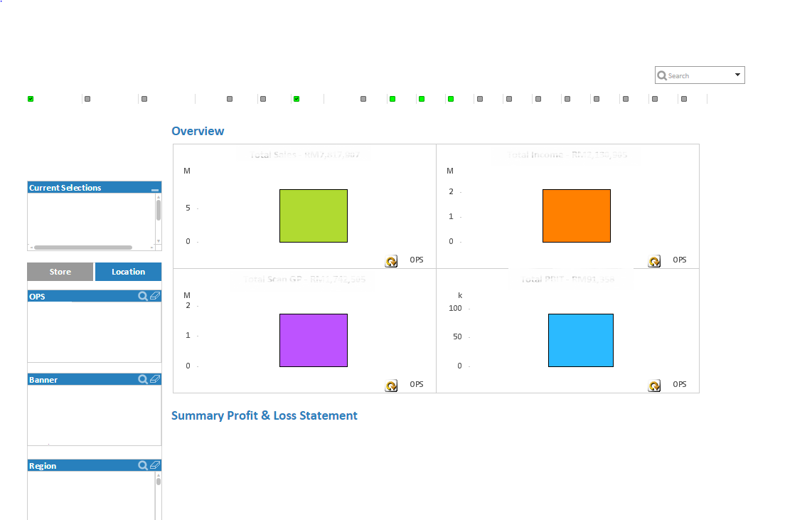Switch to the Store tab

coord(60,272)
